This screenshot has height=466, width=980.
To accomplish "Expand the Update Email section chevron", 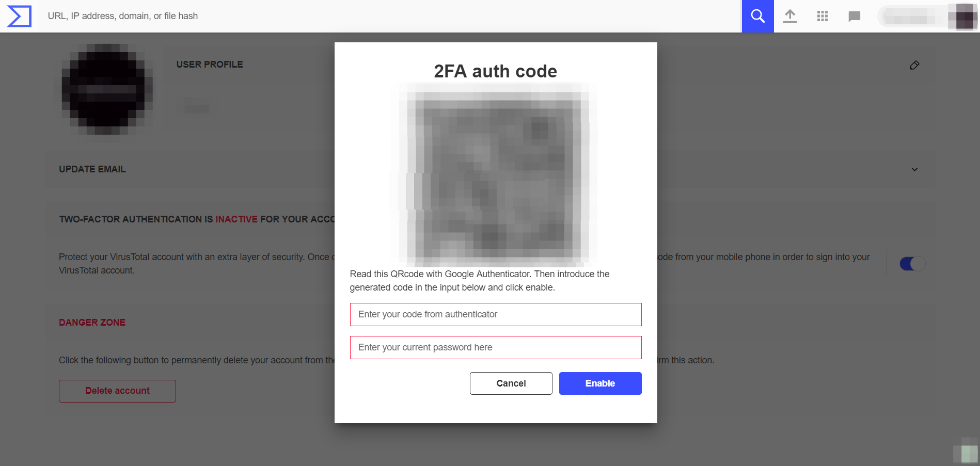I will pos(914,169).
